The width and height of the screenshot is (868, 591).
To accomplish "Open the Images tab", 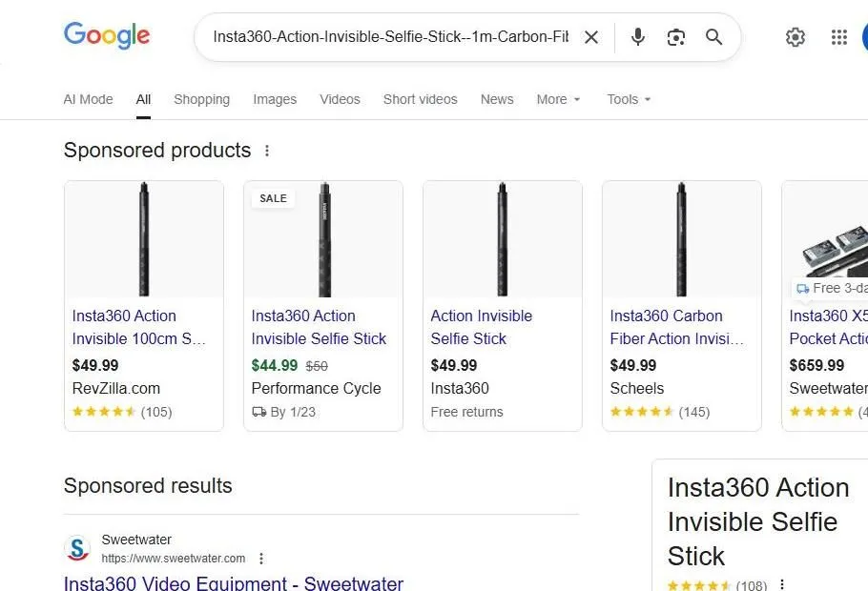I will coord(275,99).
